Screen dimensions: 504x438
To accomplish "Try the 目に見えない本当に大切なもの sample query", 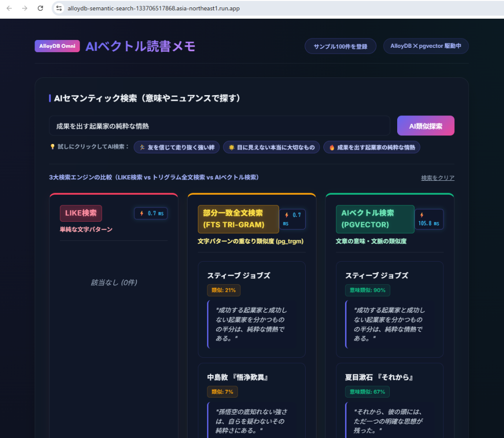I will click(272, 147).
